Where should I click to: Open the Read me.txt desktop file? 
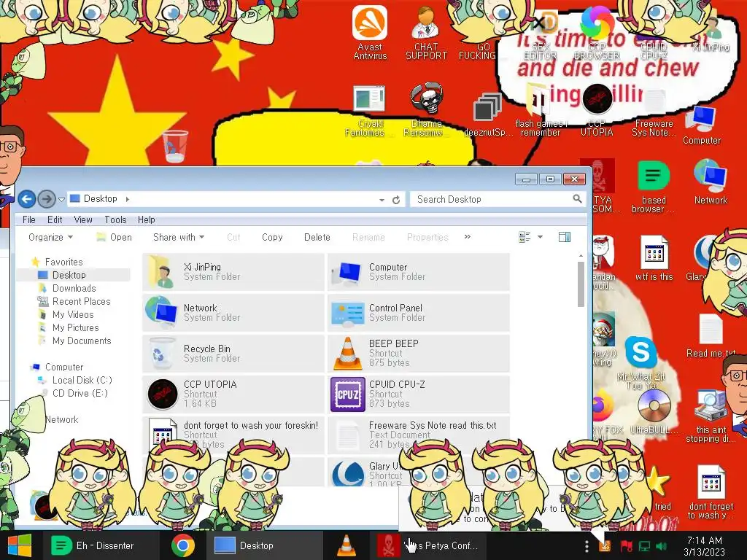tap(711, 335)
